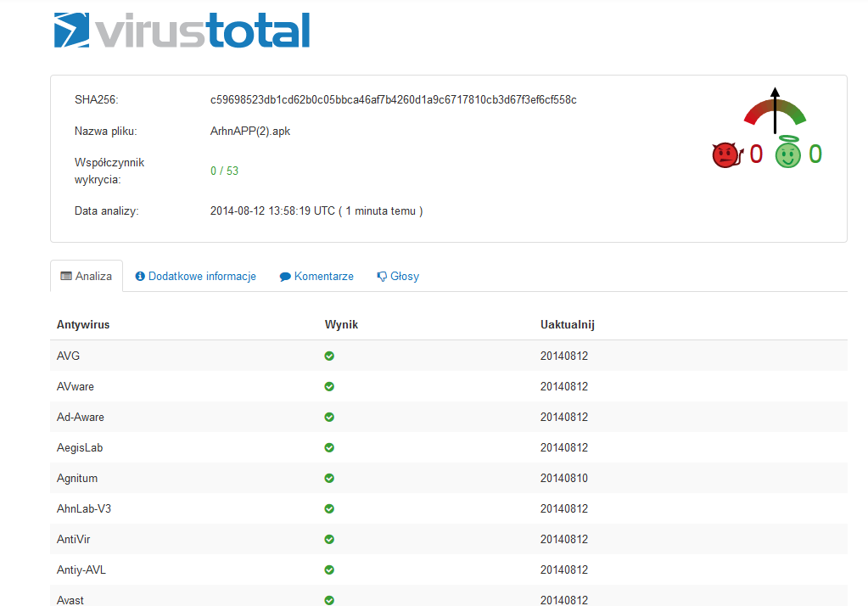Click the Antywirus column header
Image resolution: width=868 pixels, height=606 pixels.
point(83,324)
